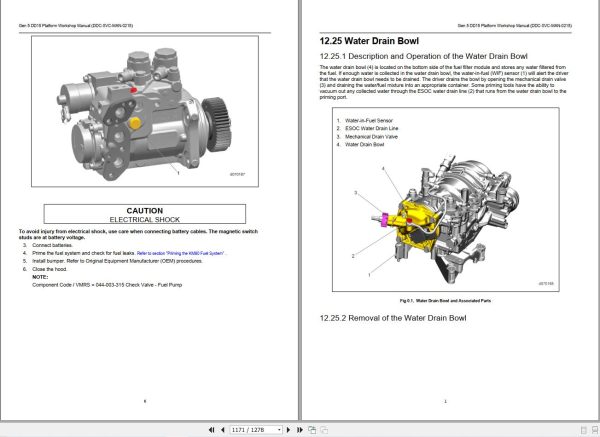Go to the previous page
This screenshot has height=437, width=600.
223,430
